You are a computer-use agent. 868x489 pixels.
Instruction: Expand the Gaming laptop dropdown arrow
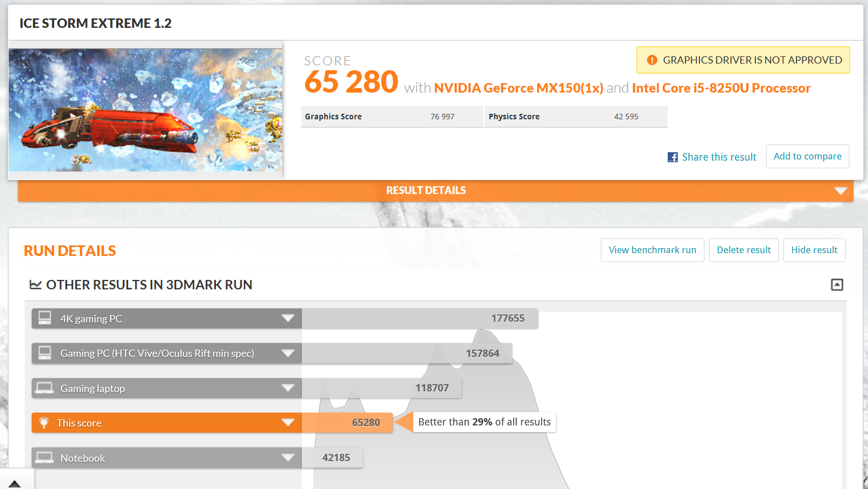[288, 388]
